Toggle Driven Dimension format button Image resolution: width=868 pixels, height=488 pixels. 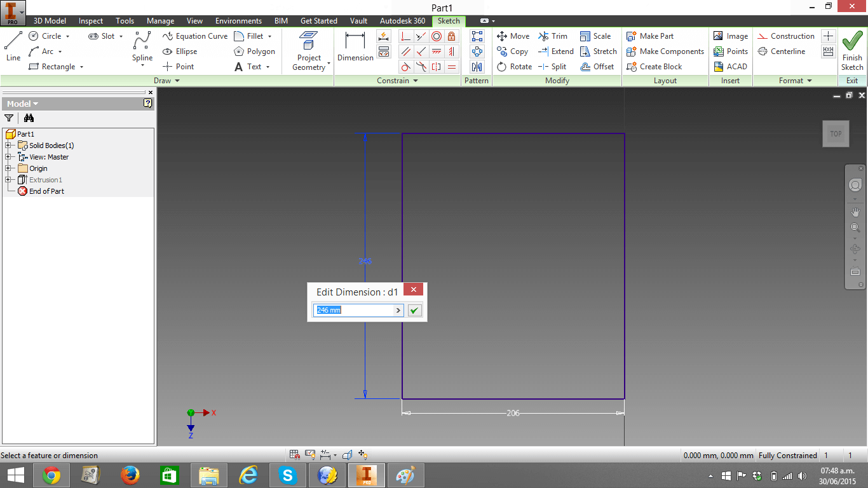click(x=828, y=51)
